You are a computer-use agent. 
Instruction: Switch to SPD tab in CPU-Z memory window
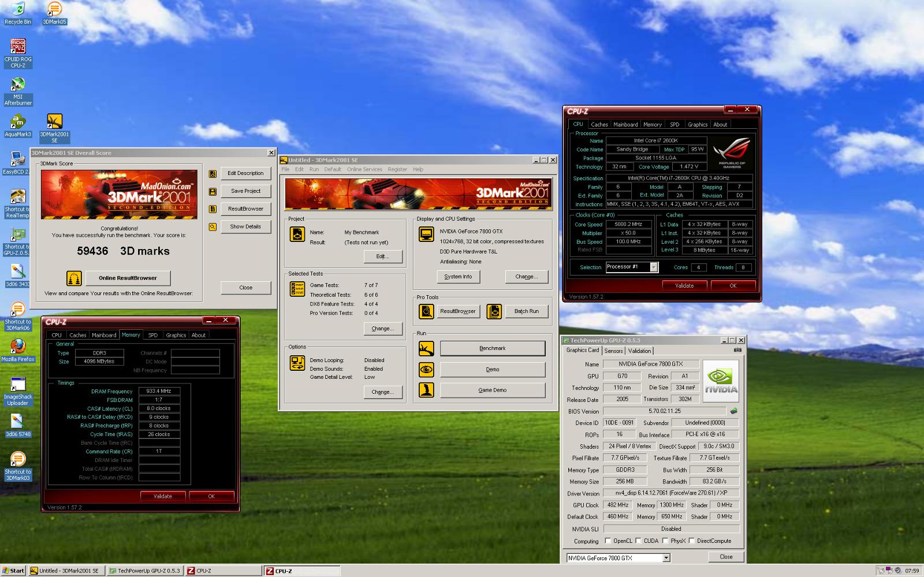click(x=152, y=335)
